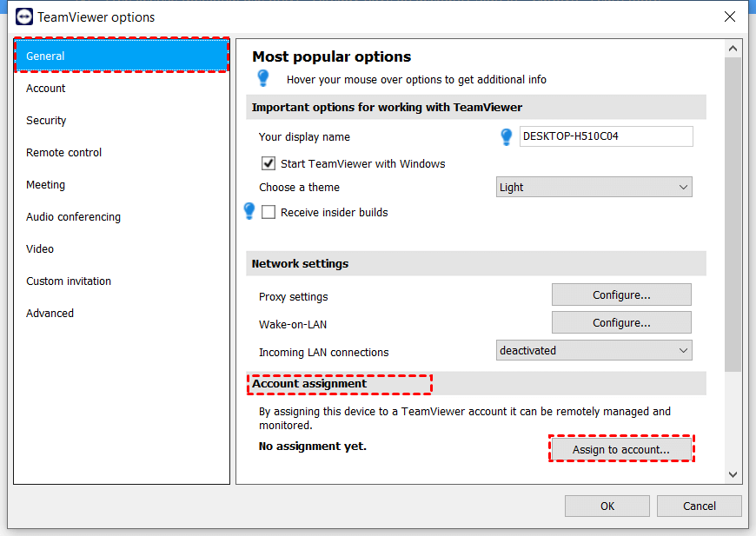Click the lightbulb icon beside insider builds

(x=249, y=211)
